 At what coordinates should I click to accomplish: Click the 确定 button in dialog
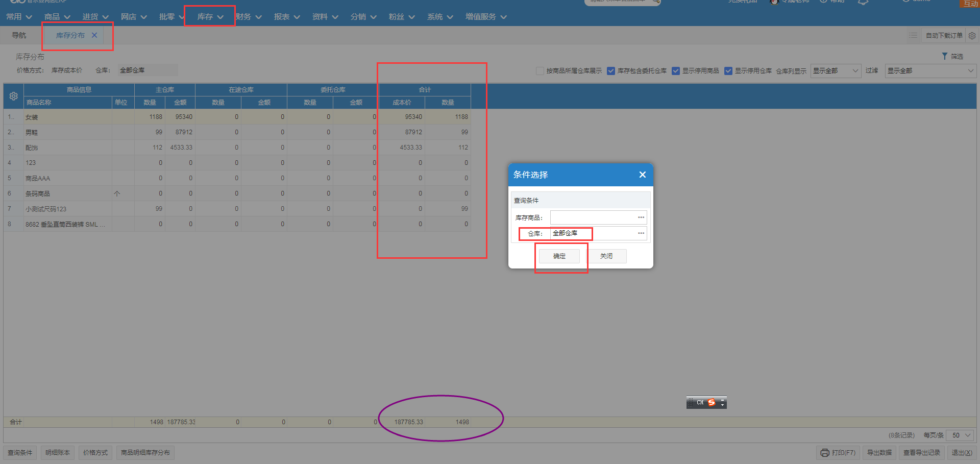coord(559,256)
